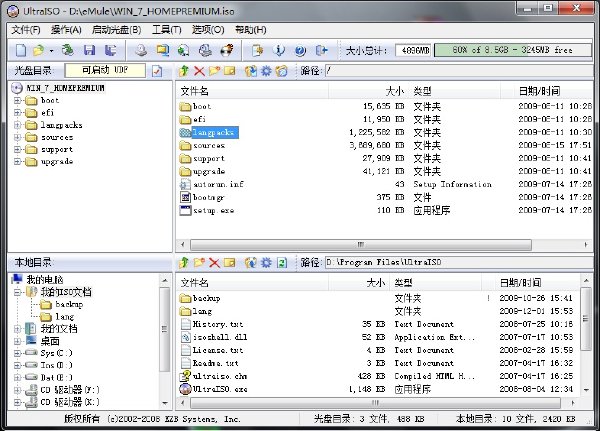Click the Make CD image icon
Image resolution: width=600 pixels, height=431 pixels.
pos(141,50)
